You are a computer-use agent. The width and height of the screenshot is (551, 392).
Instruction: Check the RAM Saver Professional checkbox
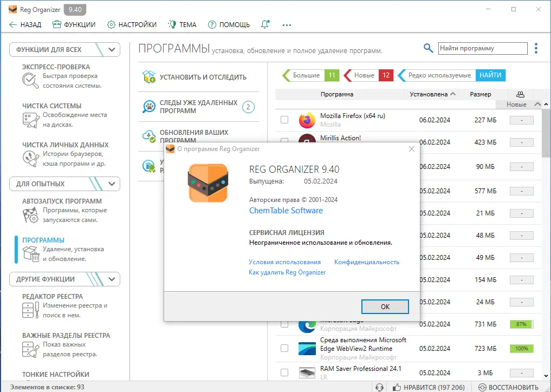284,373
